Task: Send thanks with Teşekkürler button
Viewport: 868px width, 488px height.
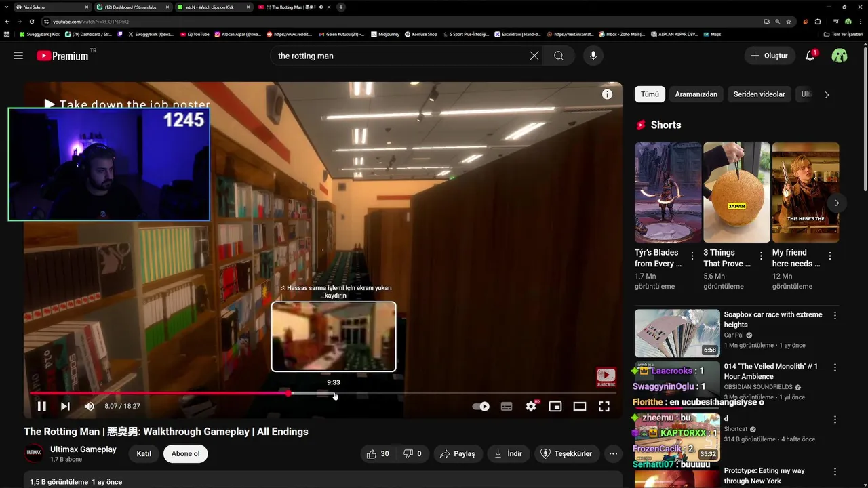Action: click(567, 454)
